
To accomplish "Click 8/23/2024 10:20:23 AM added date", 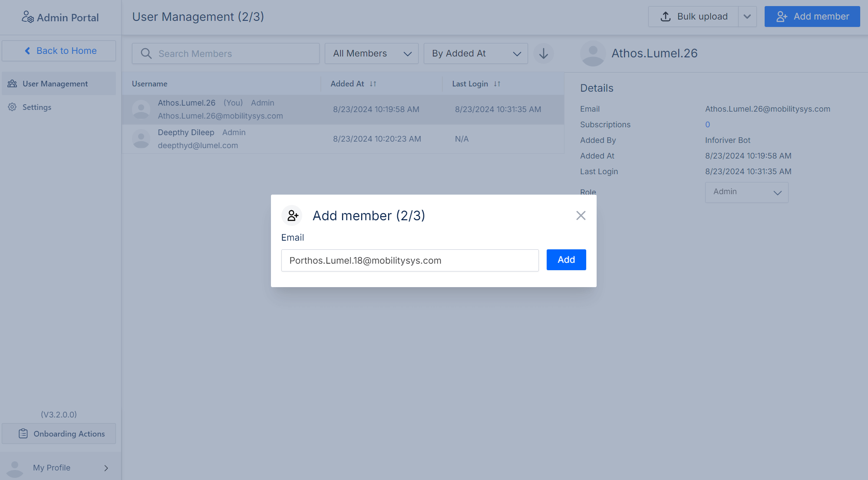I will pyautogui.click(x=377, y=139).
